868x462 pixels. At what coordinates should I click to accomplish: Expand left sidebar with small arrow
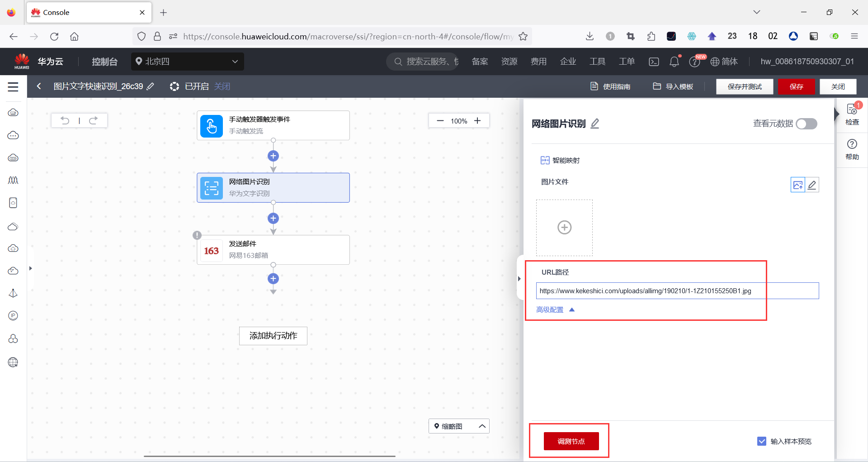click(30, 268)
